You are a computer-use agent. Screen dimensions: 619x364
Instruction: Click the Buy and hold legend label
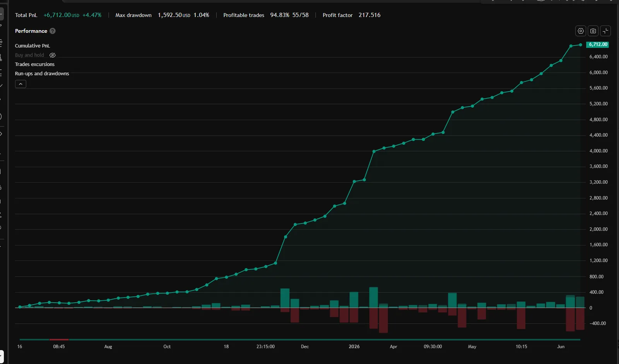[29, 55]
